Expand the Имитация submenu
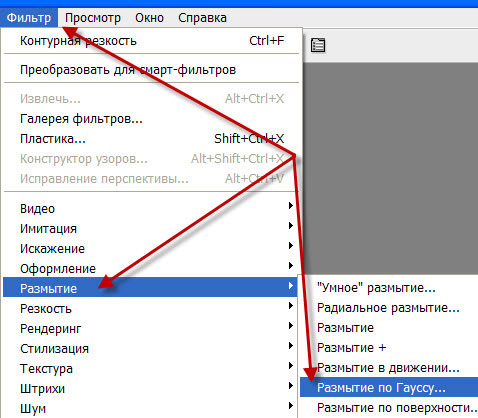The height and width of the screenshot is (418, 478). pyautogui.click(x=150, y=229)
